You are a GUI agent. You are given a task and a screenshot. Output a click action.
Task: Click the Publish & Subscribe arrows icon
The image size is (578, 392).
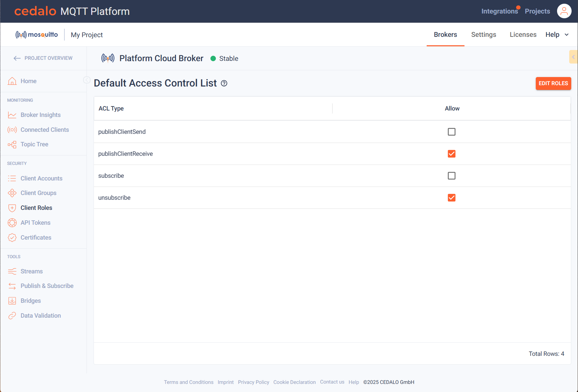12,286
